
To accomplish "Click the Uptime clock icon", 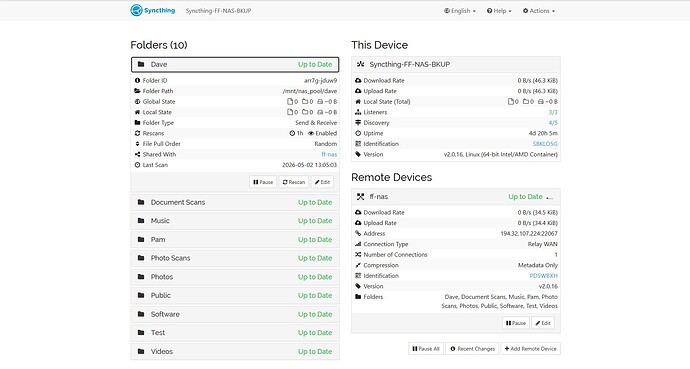I will [358, 133].
